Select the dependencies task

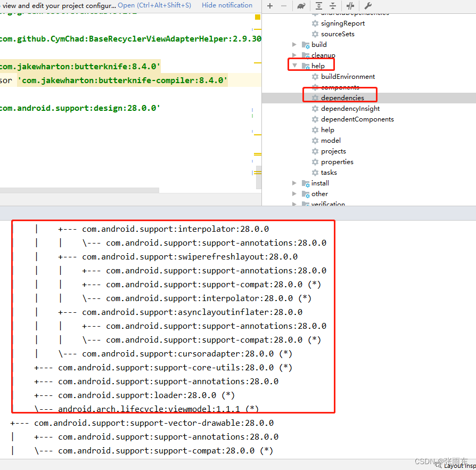click(343, 98)
